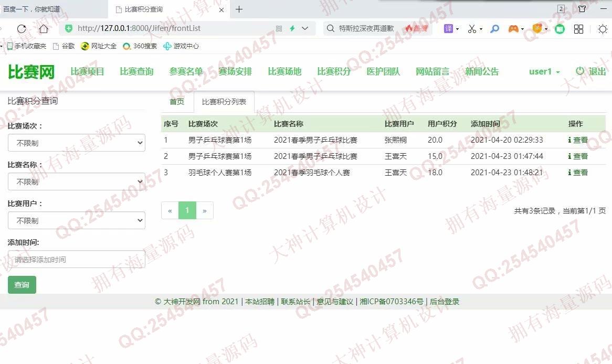
Task: Open the 参赛名单 menu
Action: 186,71
